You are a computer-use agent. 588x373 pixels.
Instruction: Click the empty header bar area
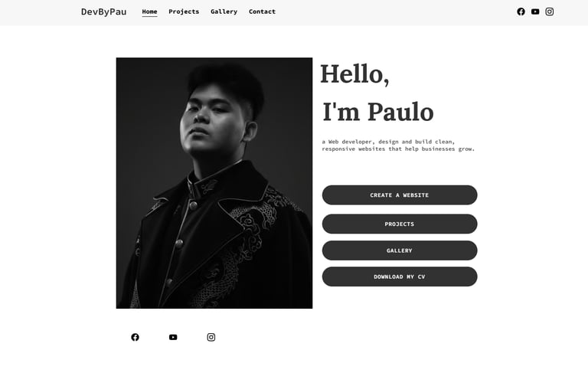point(394,12)
